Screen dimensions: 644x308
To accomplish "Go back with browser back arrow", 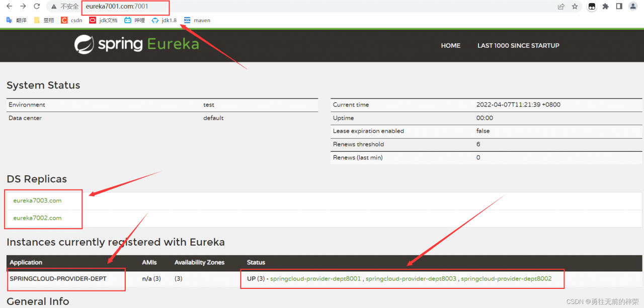I will coord(9,7).
